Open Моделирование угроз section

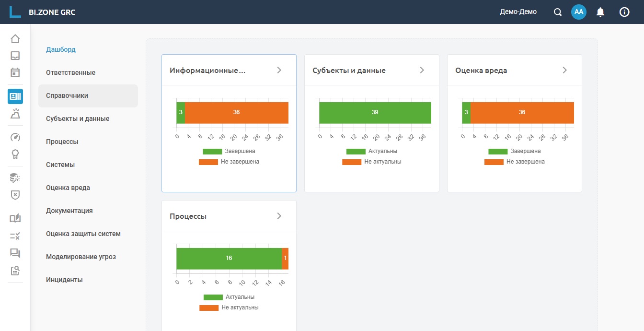81,257
